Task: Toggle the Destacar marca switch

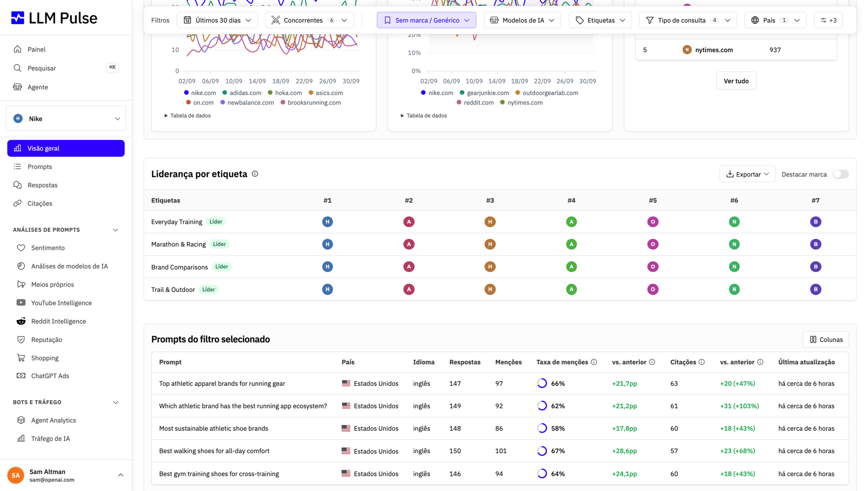Action: point(840,174)
